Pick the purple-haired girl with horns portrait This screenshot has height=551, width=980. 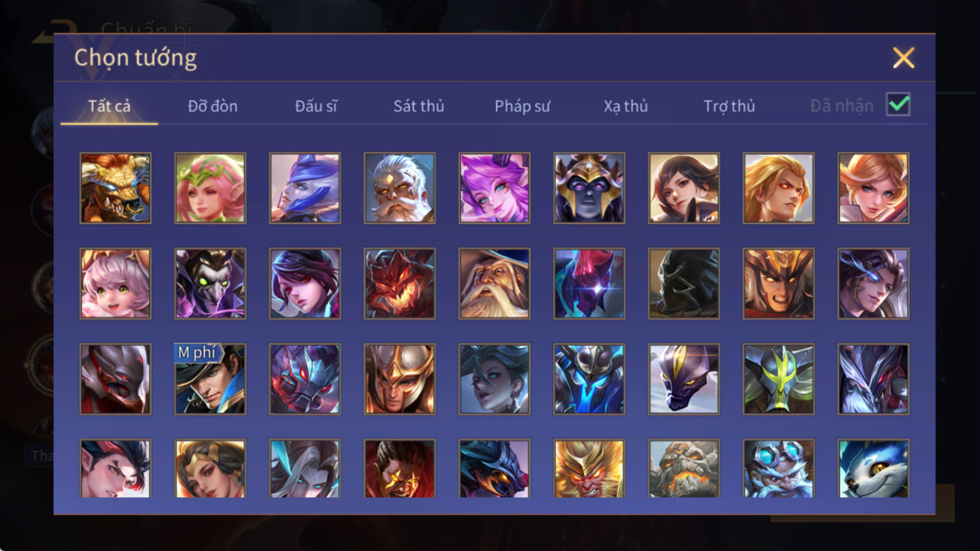[x=494, y=188]
